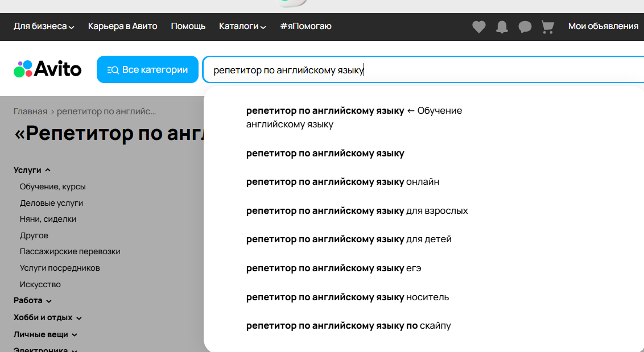This screenshot has width=644, height=352.
Task: Open the category search icon on the blue button
Action: pyautogui.click(x=113, y=69)
